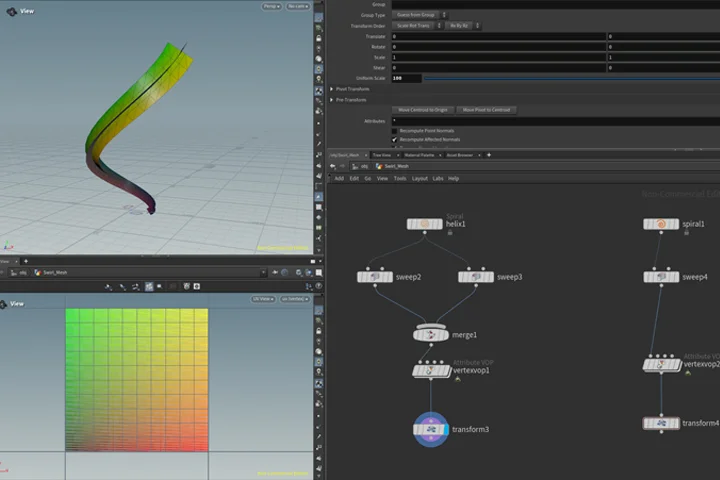This screenshot has height=480, width=720.
Task: Click the Uniform Scale slider track
Action: (x=572, y=79)
